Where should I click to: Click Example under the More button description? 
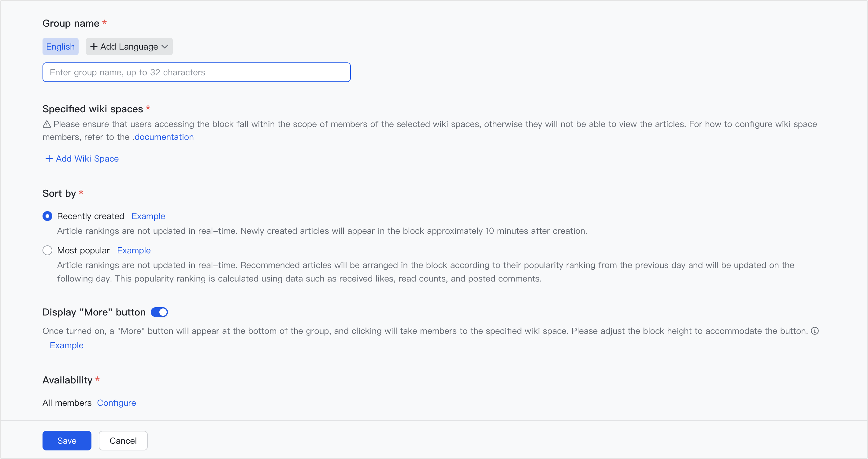66,345
